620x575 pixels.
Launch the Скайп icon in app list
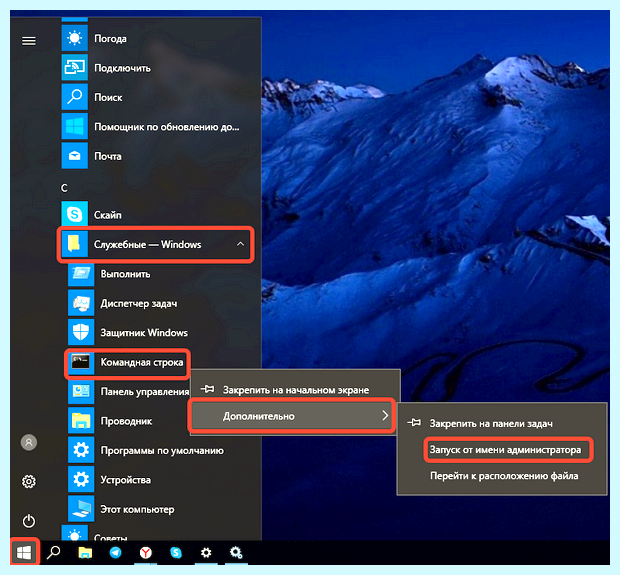pyautogui.click(x=74, y=214)
